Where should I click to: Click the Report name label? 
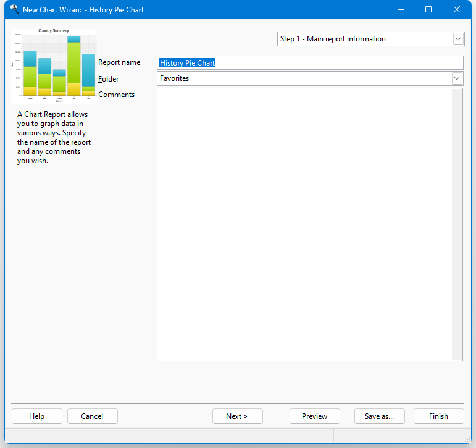(119, 62)
